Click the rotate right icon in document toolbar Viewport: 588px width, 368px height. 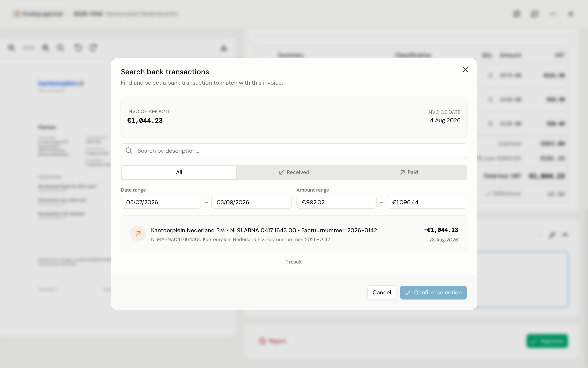pos(93,48)
